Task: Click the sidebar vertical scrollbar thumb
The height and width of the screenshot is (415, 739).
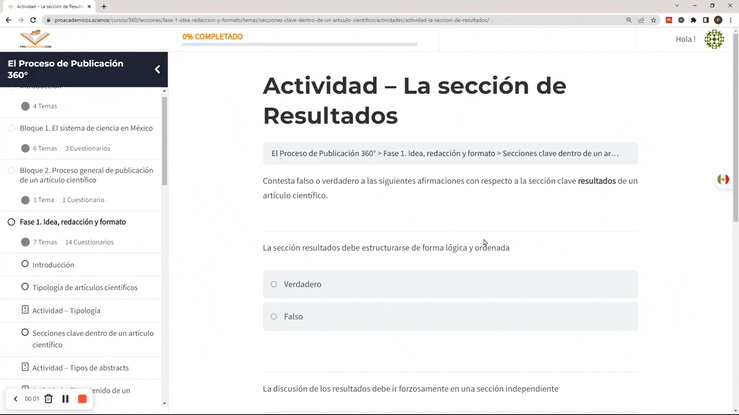Action: point(164,140)
